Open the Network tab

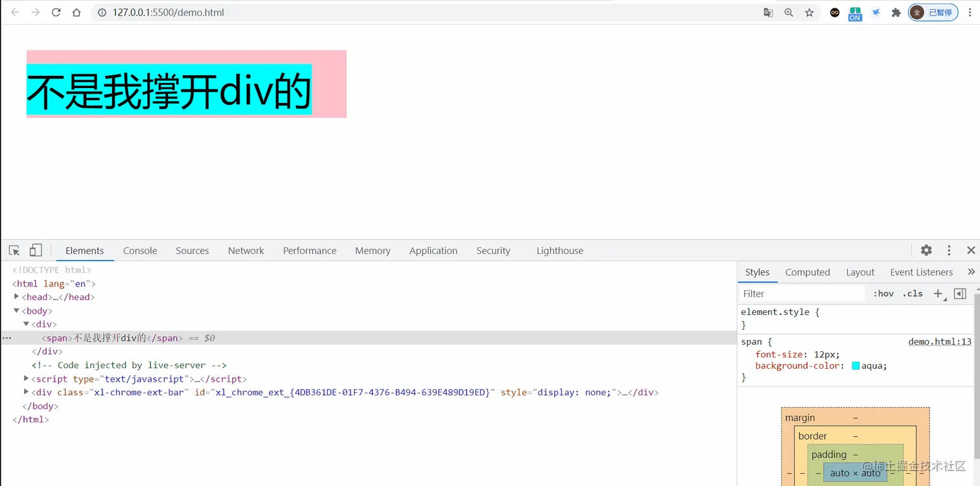(x=246, y=251)
